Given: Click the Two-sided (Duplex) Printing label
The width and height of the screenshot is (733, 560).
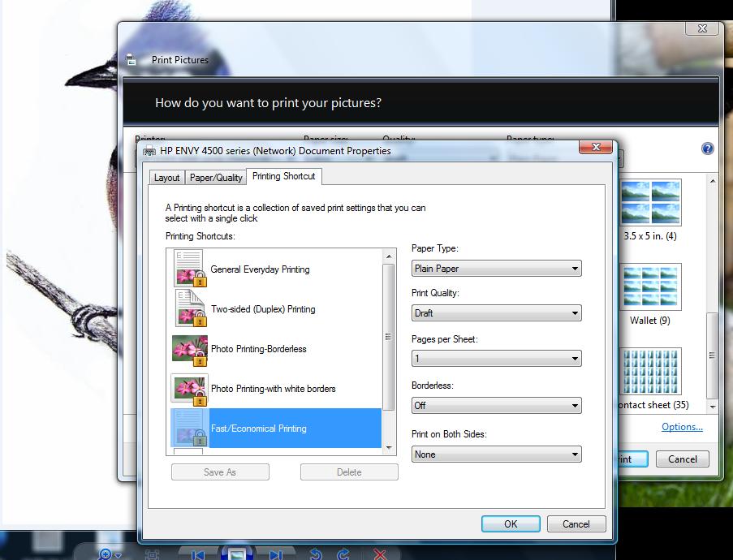Looking at the screenshot, I should point(263,309).
